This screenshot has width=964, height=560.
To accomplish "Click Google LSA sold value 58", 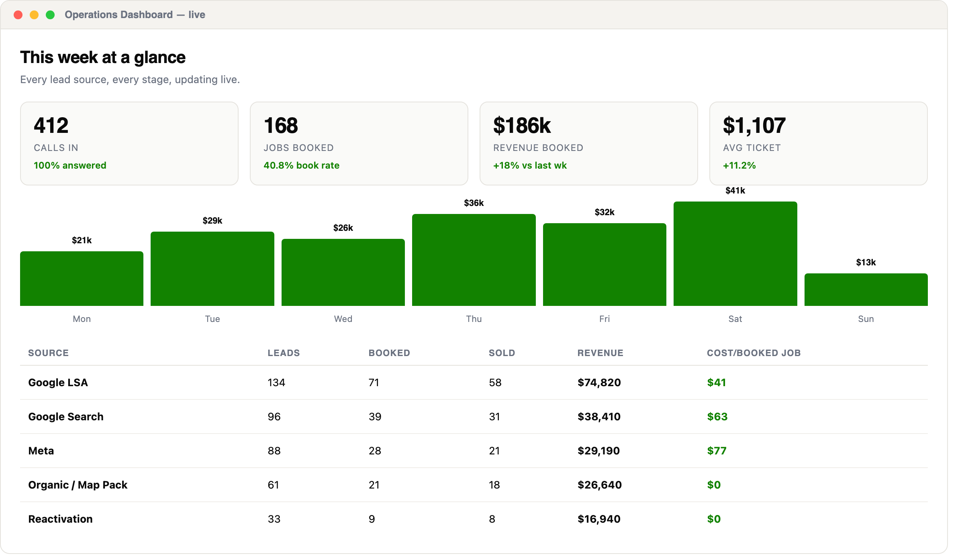I will coord(495,383).
